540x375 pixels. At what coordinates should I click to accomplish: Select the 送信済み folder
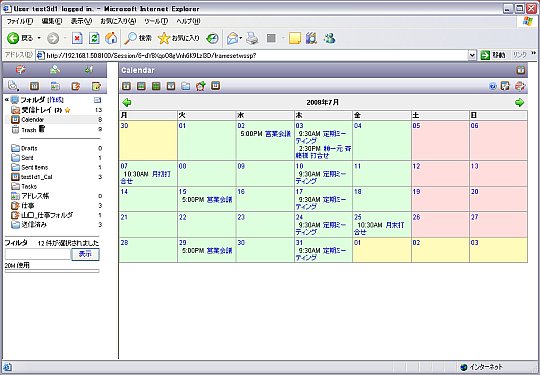click(x=34, y=225)
